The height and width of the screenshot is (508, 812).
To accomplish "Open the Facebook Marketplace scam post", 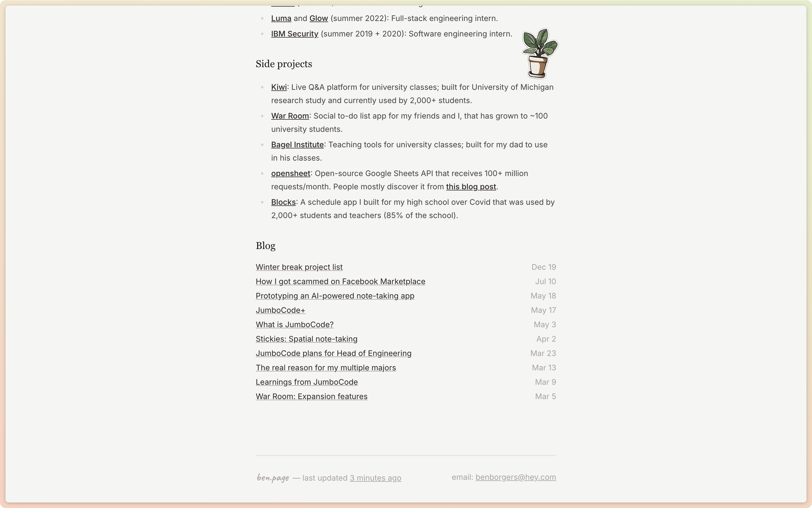I will [340, 282].
